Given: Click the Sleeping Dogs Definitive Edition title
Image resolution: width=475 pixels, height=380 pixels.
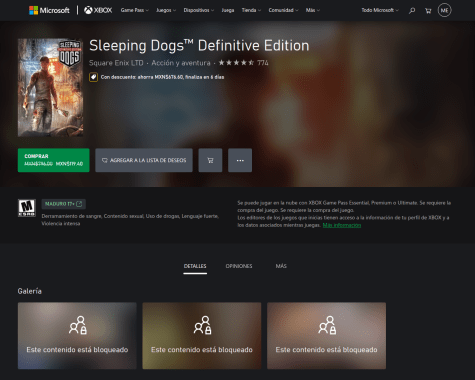Looking at the screenshot, I should (x=199, y=46).
